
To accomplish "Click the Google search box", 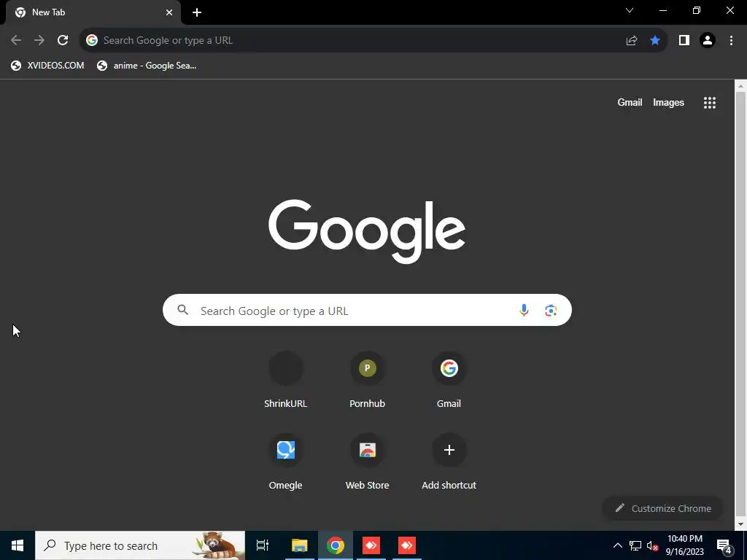I will [367, 310].
